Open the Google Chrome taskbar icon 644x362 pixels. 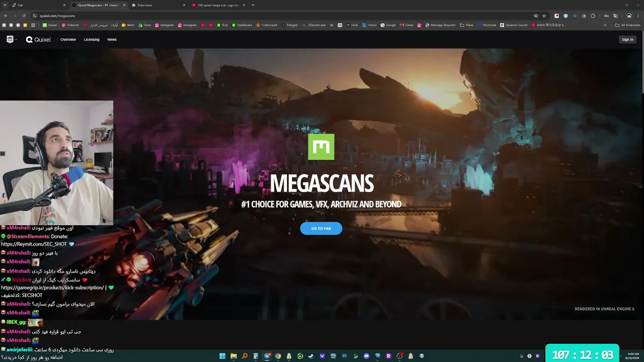pyautogui.click(x=278, y=356)
